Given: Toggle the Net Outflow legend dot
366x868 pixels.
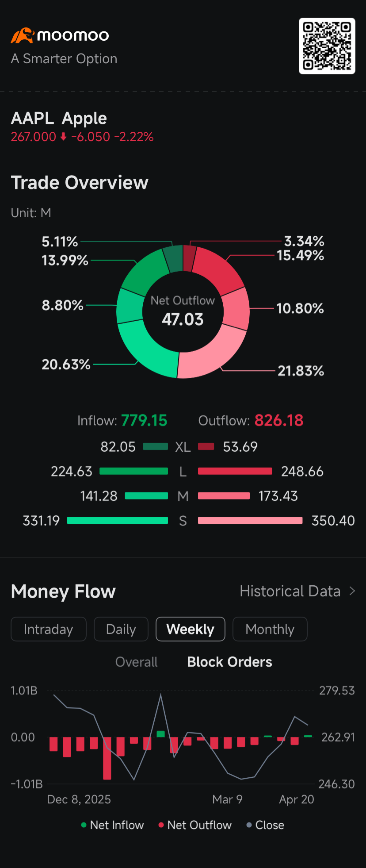Looking at the screenshot, I should coord(161,825).
